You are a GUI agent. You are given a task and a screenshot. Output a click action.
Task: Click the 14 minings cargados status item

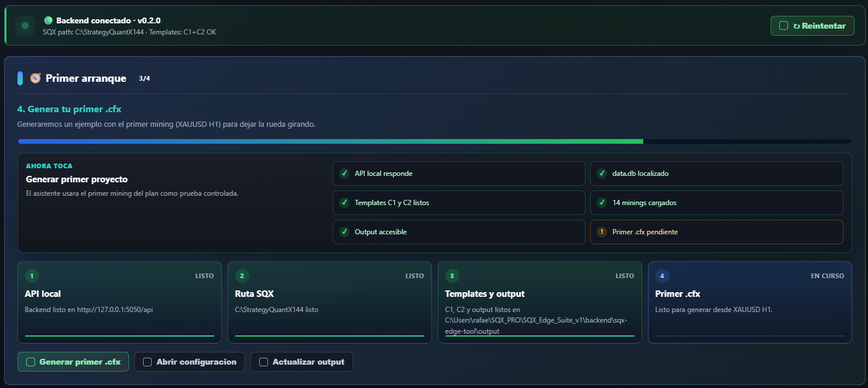click(717, 203)
